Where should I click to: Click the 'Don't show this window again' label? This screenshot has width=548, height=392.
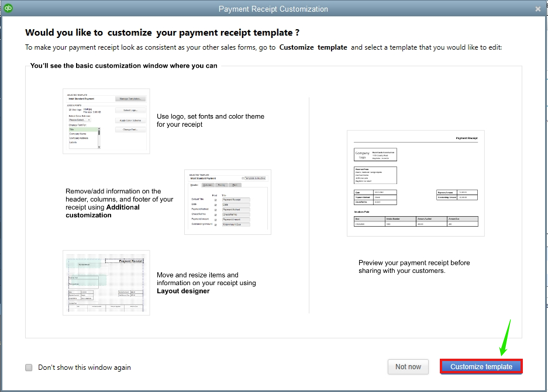(x=84, y=367)
